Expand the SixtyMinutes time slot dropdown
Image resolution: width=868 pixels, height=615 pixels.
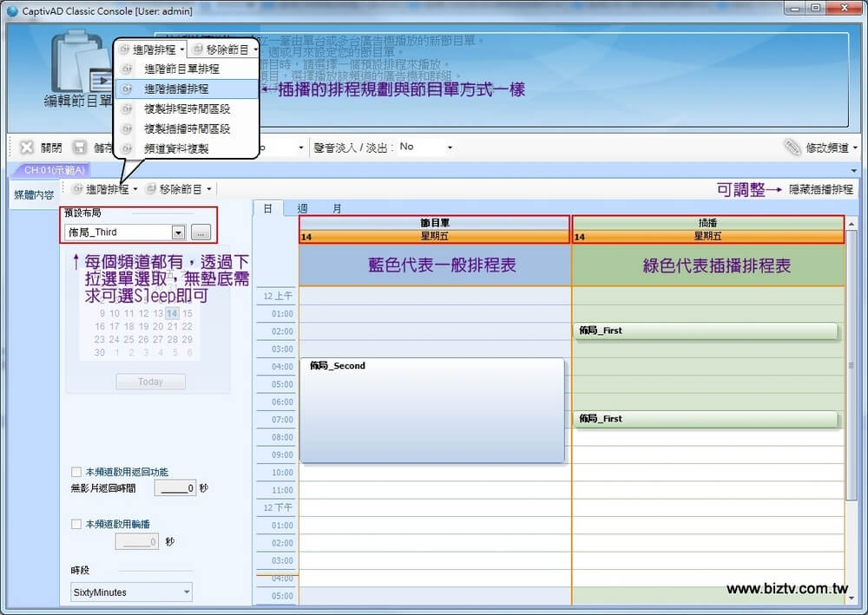[x=187, y=592]
